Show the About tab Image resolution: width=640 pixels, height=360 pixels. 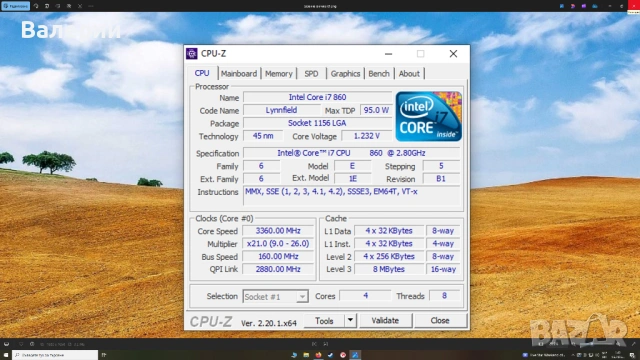409,73
